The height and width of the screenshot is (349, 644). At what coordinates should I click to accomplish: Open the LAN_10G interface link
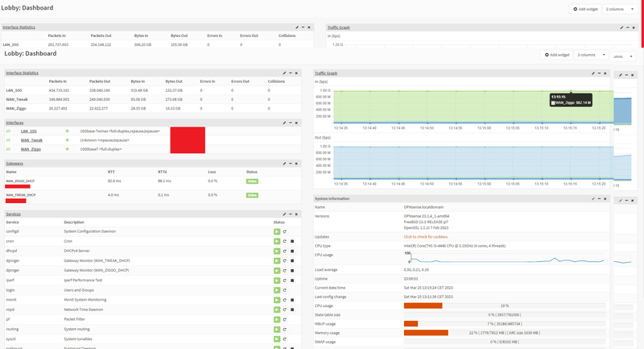29,131
